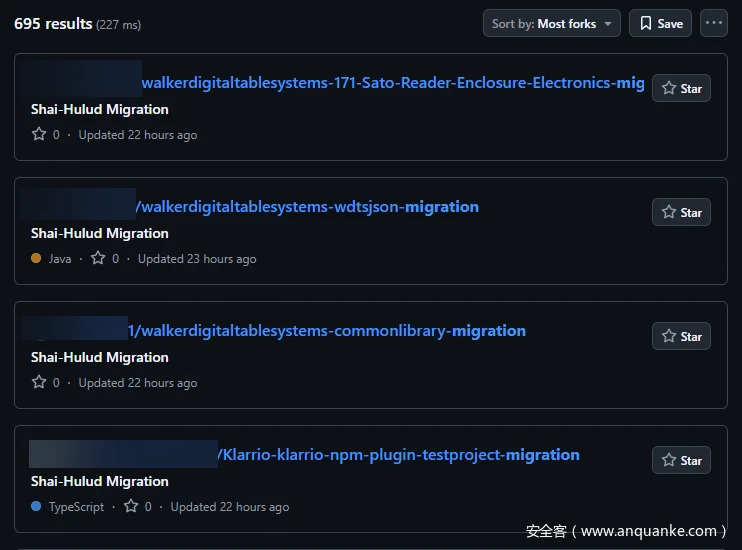The image size is (742, 550).
Task: Click the 695 results heading
Action: [x=53, y=23]
